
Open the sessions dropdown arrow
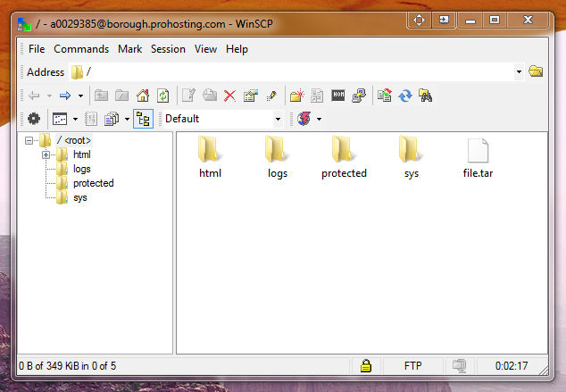pyautogui.click(x=319, y=119)
